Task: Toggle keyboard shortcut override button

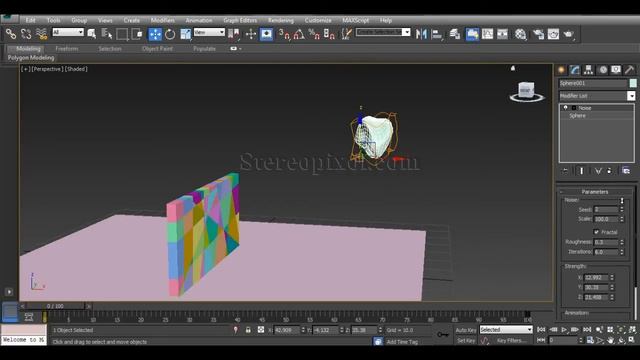Action: point(267,34)
